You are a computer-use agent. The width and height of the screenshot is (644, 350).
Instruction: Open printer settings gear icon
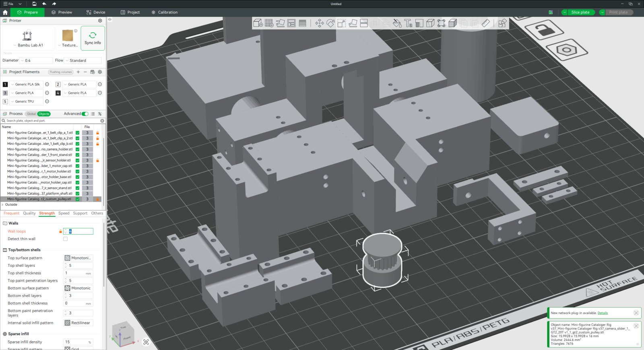point(100,21)
